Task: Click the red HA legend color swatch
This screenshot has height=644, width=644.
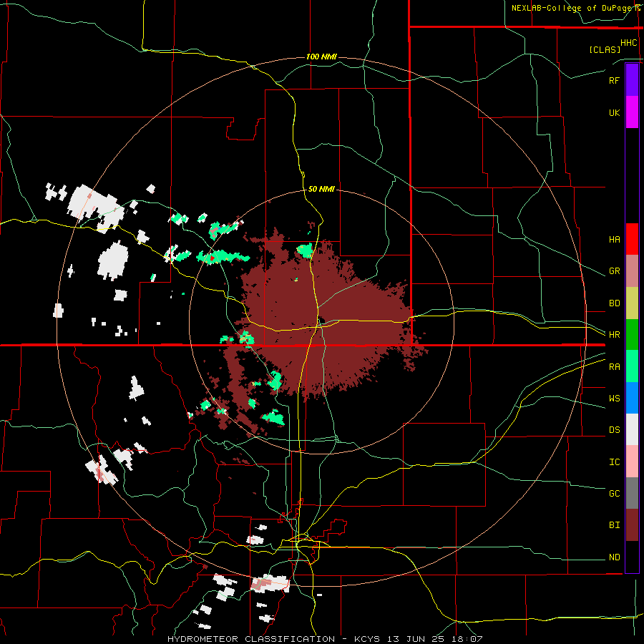Action: [632, 239]
